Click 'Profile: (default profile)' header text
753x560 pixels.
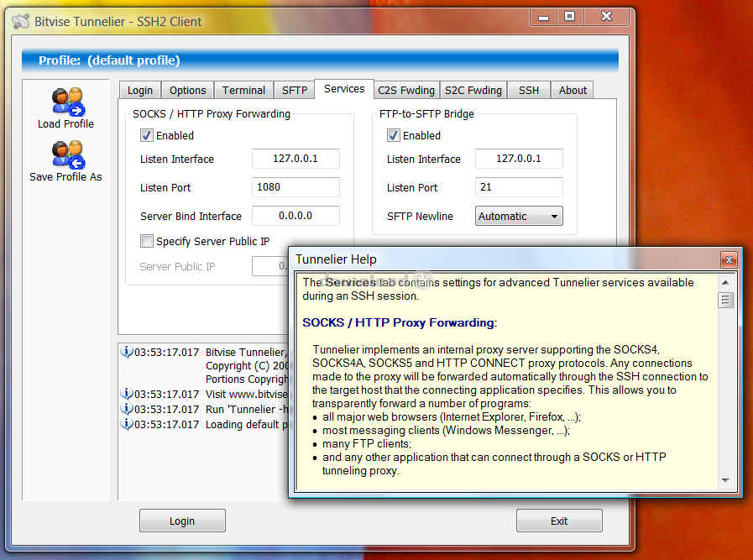(109, 60)
